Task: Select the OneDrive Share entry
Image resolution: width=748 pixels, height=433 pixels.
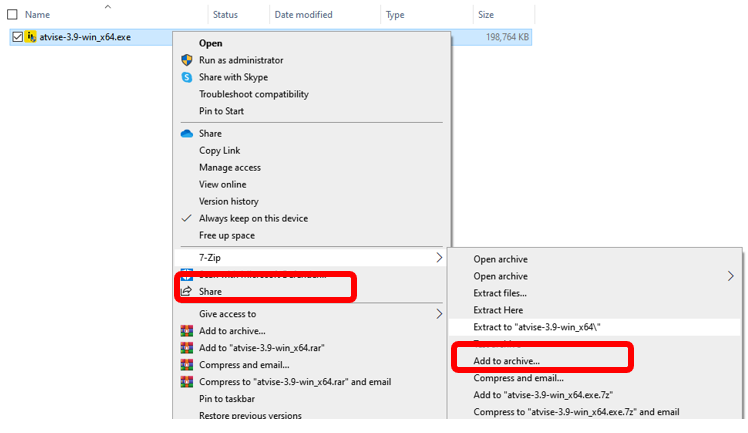Action: (210, 134)
